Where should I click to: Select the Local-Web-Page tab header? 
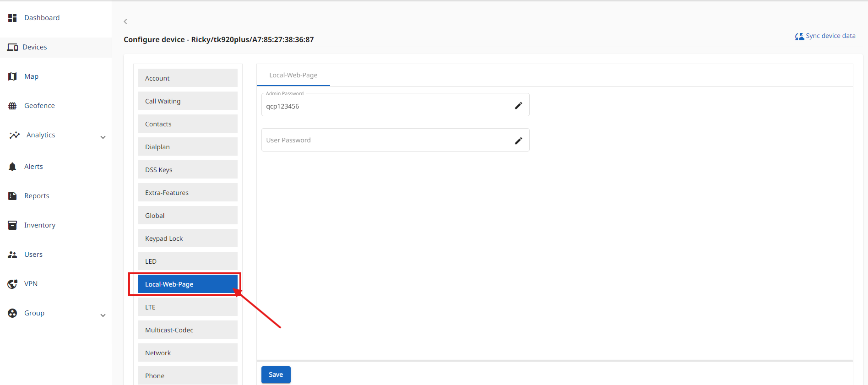[293, 75]
